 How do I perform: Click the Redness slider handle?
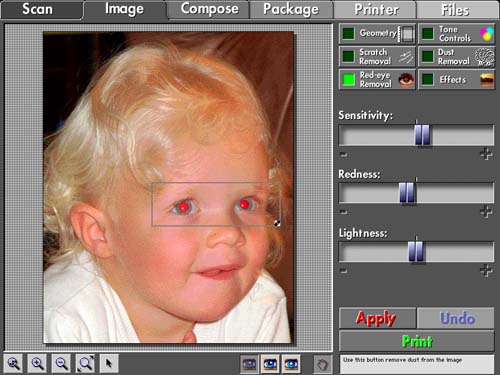407,193
